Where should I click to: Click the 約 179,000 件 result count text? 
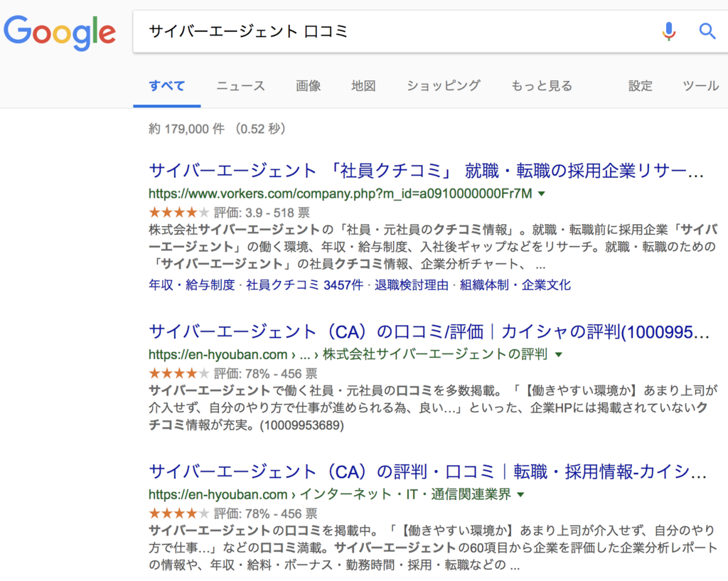point(187,129)
